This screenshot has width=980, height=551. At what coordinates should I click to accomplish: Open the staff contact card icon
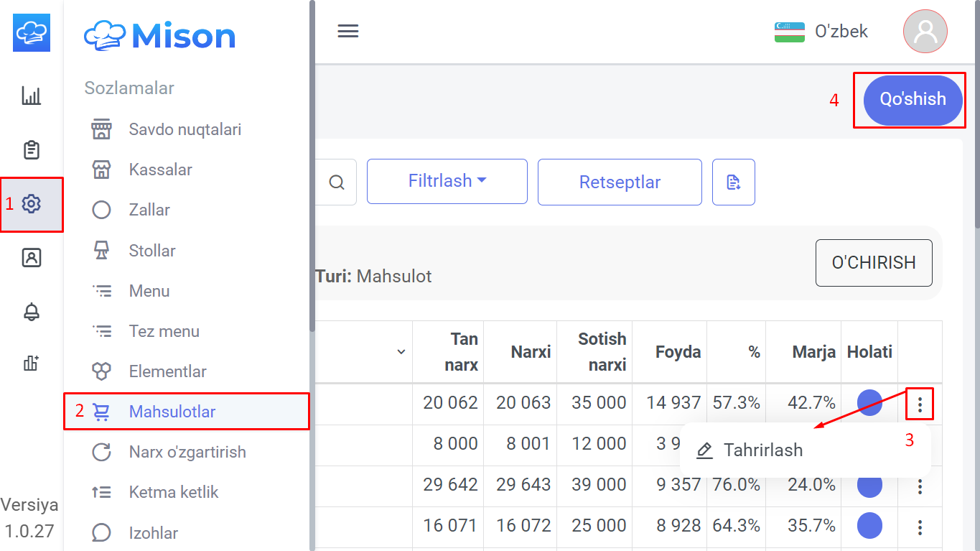pyautogui.click(x=32, y=258)
